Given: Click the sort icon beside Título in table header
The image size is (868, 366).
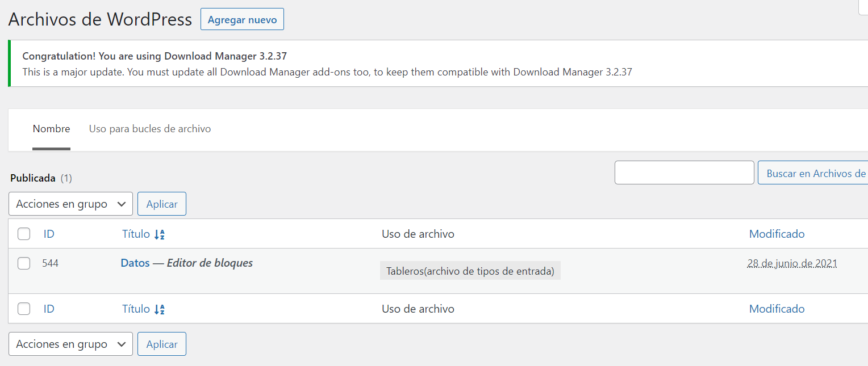Looking at the screenshot, I should (160, 234).
